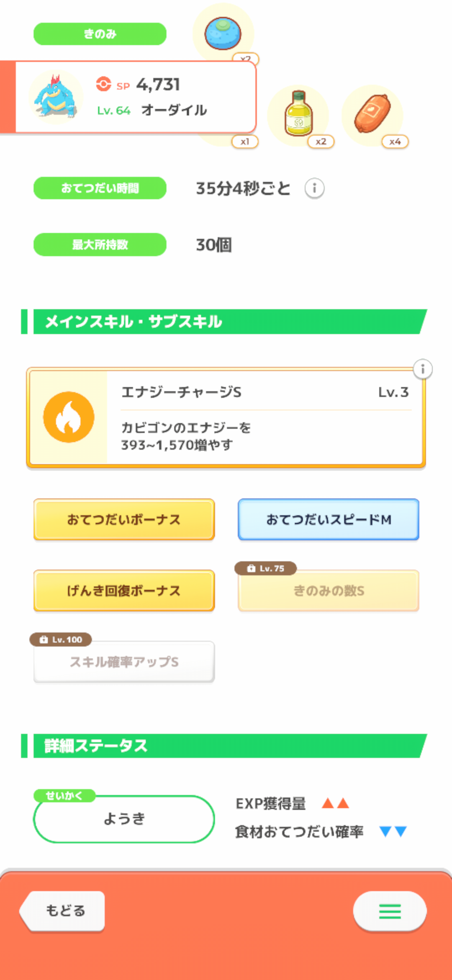
Task: Tap the Lv.100 lock badge
Action: (x=61, y=640)
